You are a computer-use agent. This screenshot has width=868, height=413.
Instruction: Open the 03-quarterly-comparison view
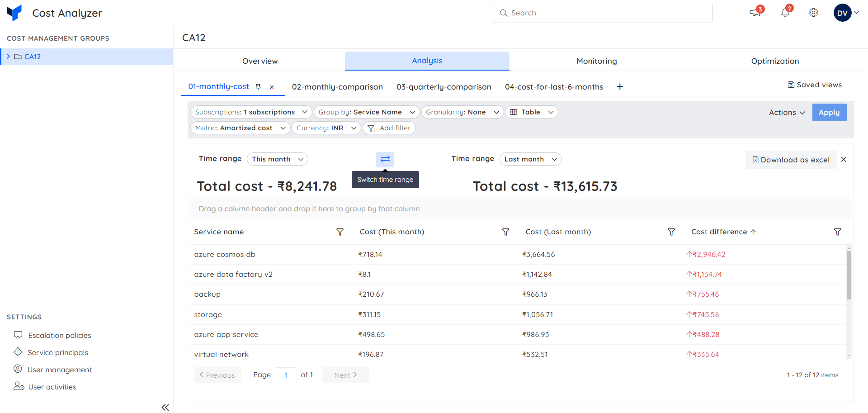tap(444, 87)
